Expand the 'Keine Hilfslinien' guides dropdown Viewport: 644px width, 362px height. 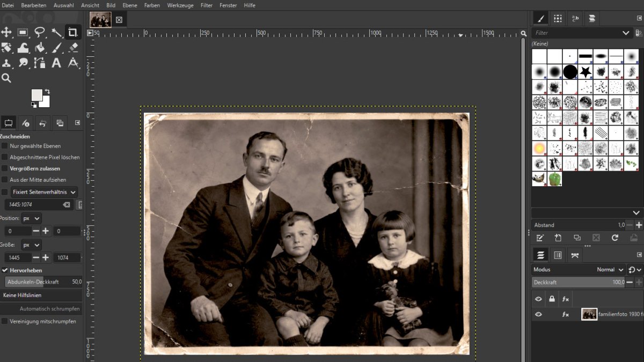42,295
